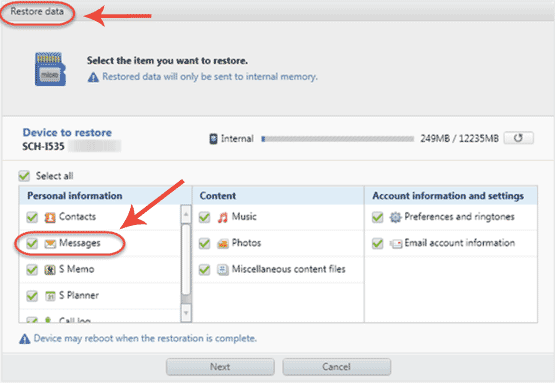Click the Photos icon
555x383 pixels.
pyautogui.click(x=223, y=244)
